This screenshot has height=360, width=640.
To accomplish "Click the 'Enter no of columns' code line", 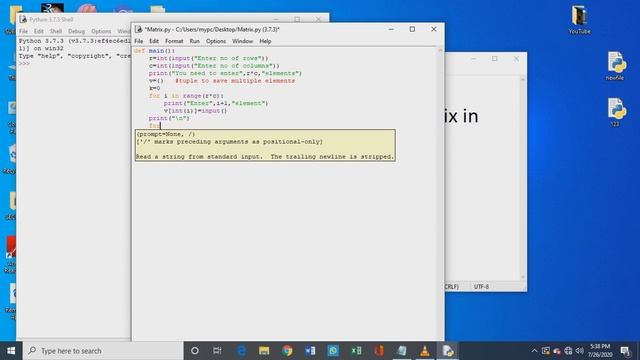I will (214, 66).
